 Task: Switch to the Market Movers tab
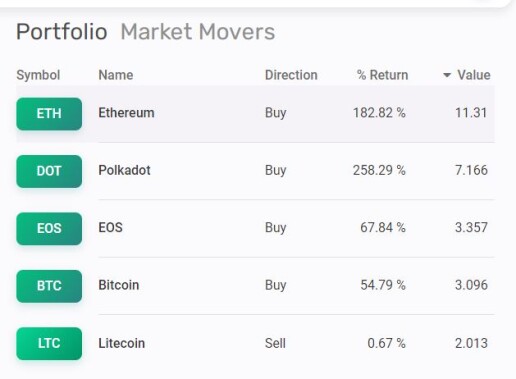point(198,32)
